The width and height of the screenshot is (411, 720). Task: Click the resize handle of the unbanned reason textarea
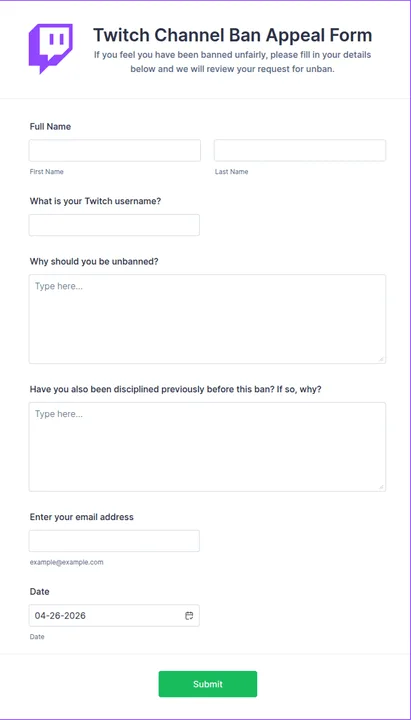(x=382, y=359)
